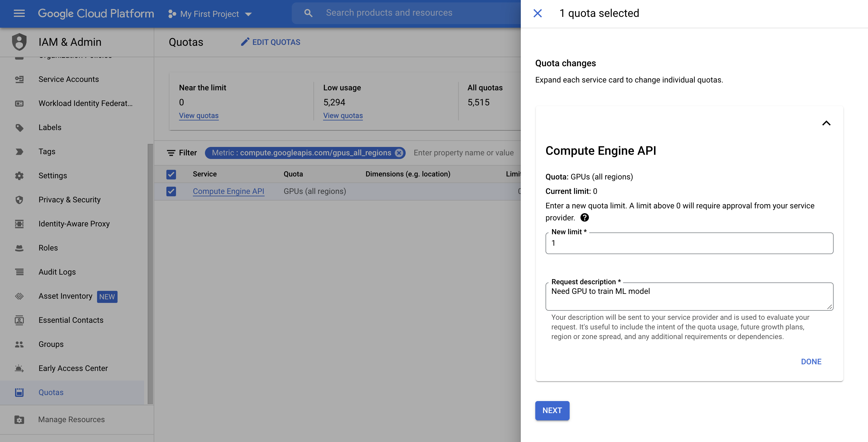Toggle the select-all header checkbox

pos(171,174)
